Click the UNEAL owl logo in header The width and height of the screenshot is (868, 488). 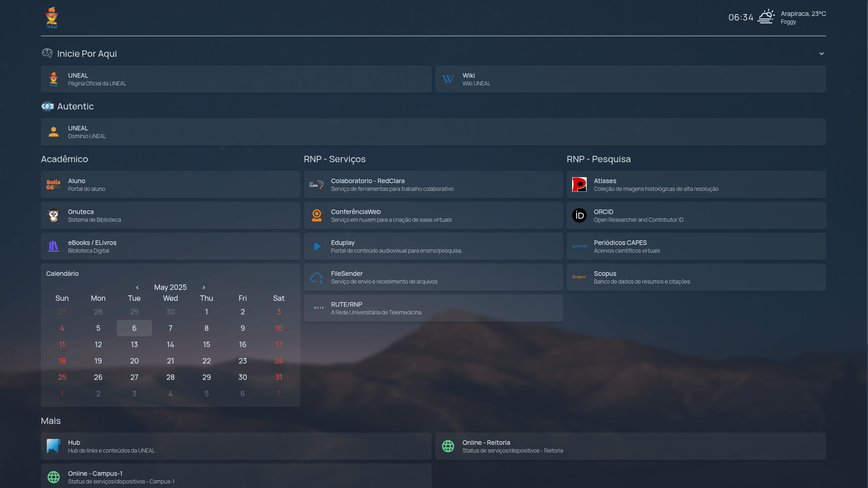[52, 18]
